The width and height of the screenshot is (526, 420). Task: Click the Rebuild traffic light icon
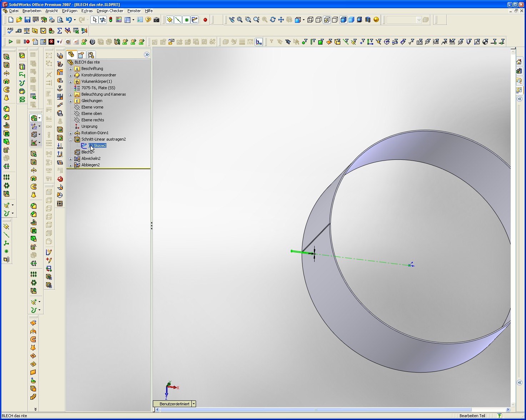coord(111,20)
